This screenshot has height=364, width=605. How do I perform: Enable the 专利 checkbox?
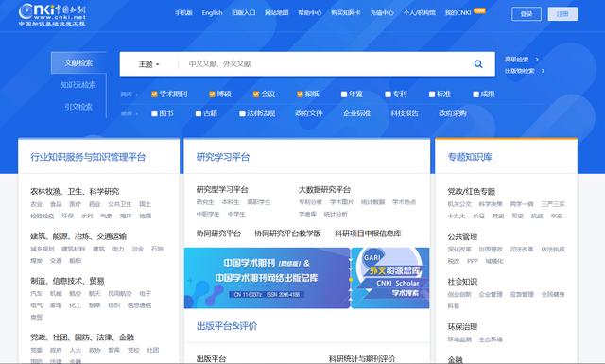(x=389, y=95)
